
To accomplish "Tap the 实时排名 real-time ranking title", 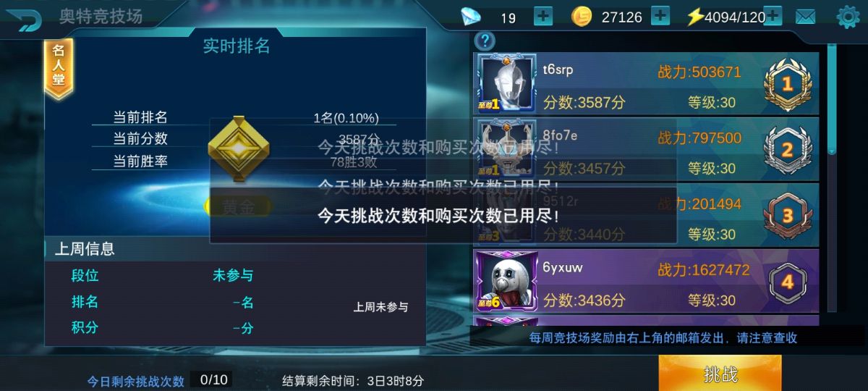I will (x=237, y=46).
